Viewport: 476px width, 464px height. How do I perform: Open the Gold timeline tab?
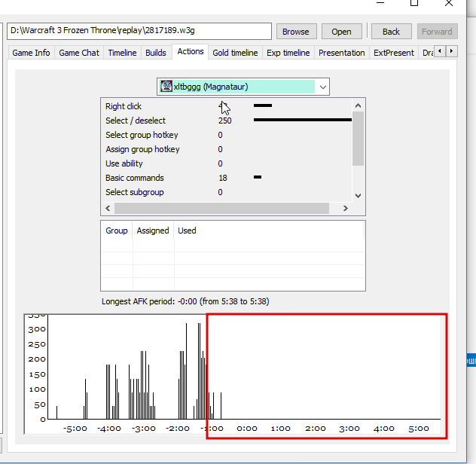click(235, 53)
